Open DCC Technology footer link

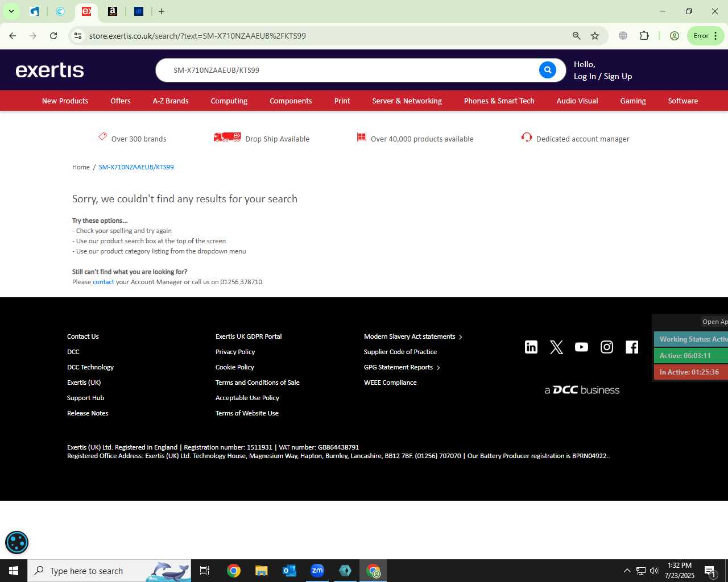point(90,367)
